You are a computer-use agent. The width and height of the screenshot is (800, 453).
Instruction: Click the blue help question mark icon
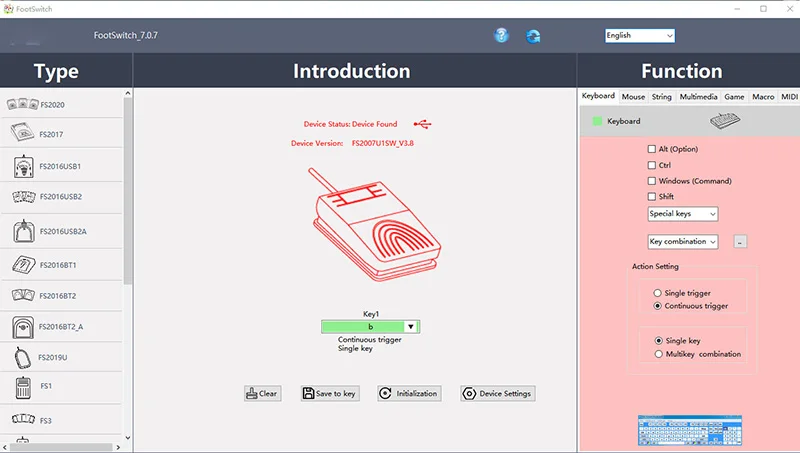[502, 36]
